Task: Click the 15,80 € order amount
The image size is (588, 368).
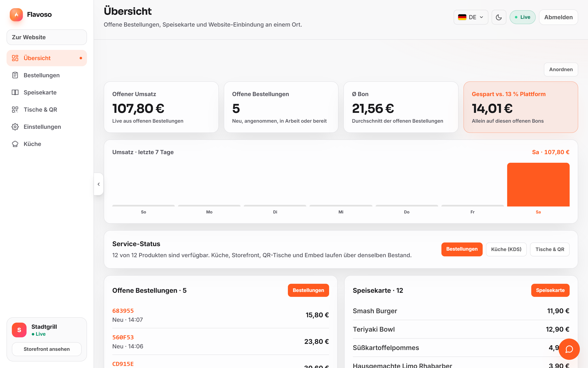Action: click(x=317, y=315)
